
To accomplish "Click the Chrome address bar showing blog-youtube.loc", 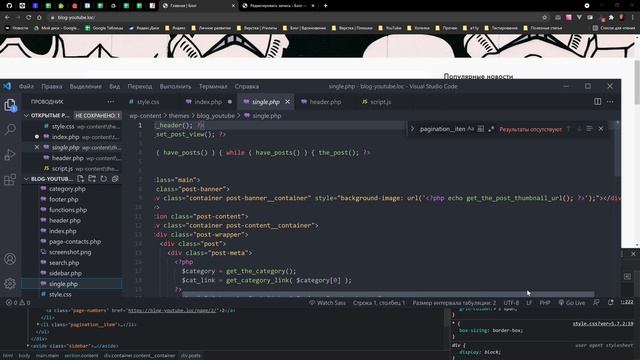I will coord(294,17).
